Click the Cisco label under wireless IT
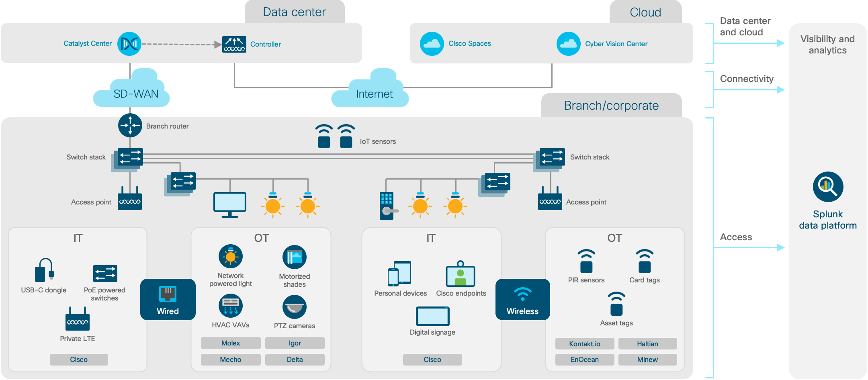 click(432, 360)
